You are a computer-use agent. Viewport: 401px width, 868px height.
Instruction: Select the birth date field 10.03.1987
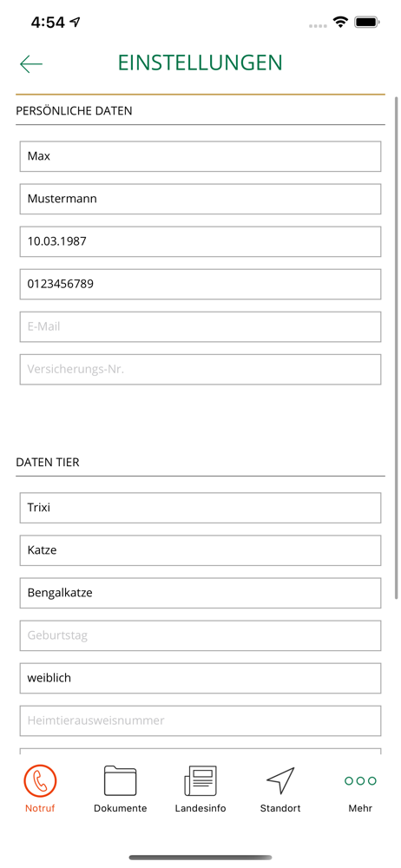coord(200,241)
